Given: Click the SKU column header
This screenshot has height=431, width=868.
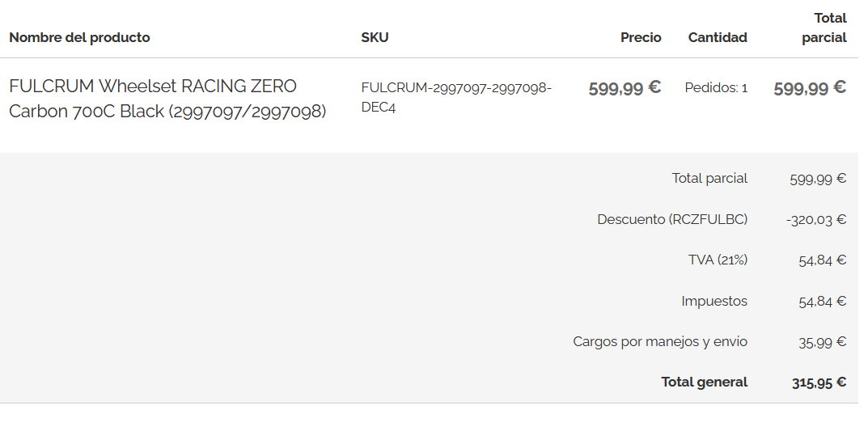Looking at the screenshot, I should pos(375,37).
